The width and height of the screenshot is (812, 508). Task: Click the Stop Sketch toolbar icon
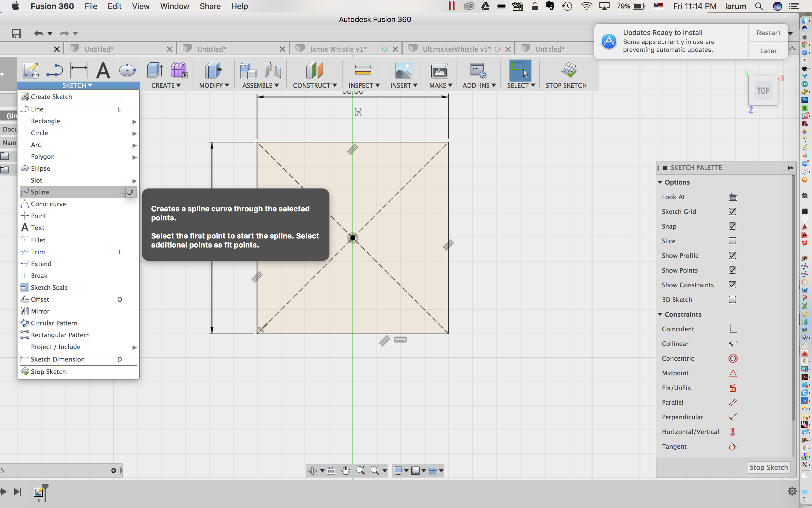tap(568, 70)
